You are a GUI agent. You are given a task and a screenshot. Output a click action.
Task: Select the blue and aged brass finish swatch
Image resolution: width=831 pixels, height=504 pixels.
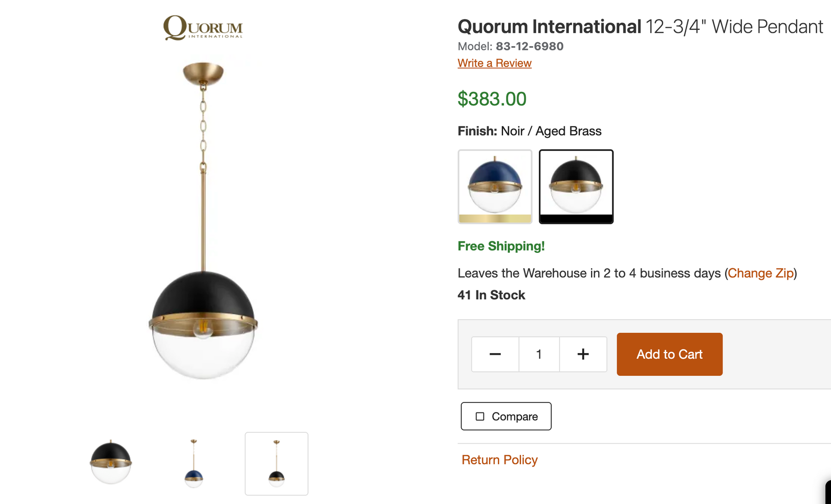click(x=495, y=186)
